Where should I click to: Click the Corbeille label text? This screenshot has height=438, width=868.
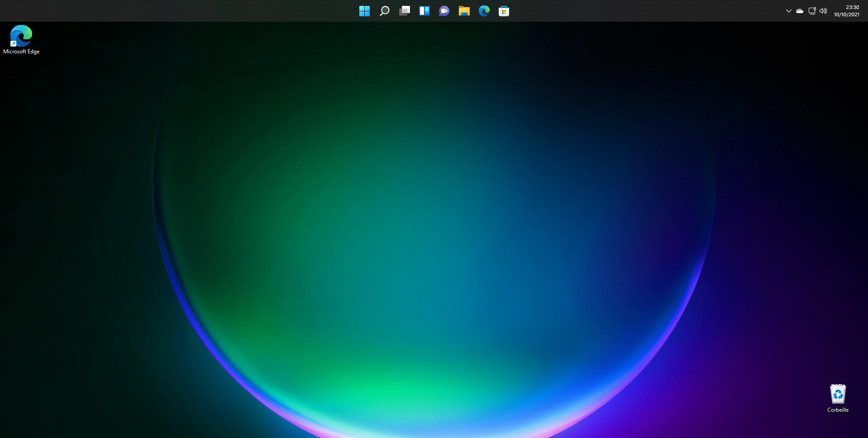[838, 410]
